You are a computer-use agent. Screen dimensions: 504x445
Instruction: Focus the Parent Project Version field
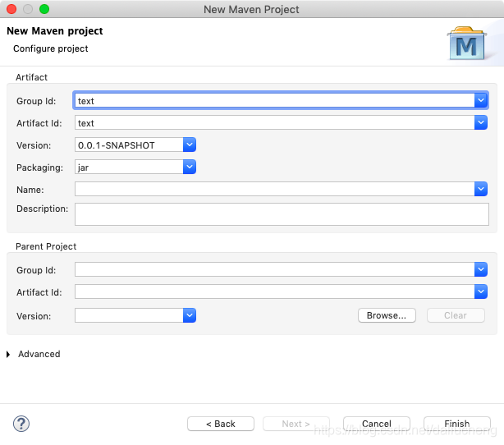tap(129, 315)
